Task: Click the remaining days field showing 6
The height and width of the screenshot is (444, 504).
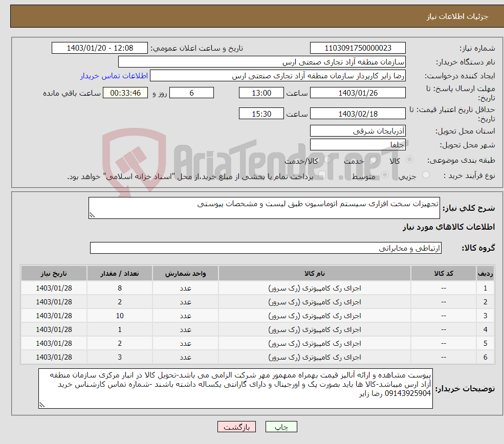Action: [x=191, y=93]
